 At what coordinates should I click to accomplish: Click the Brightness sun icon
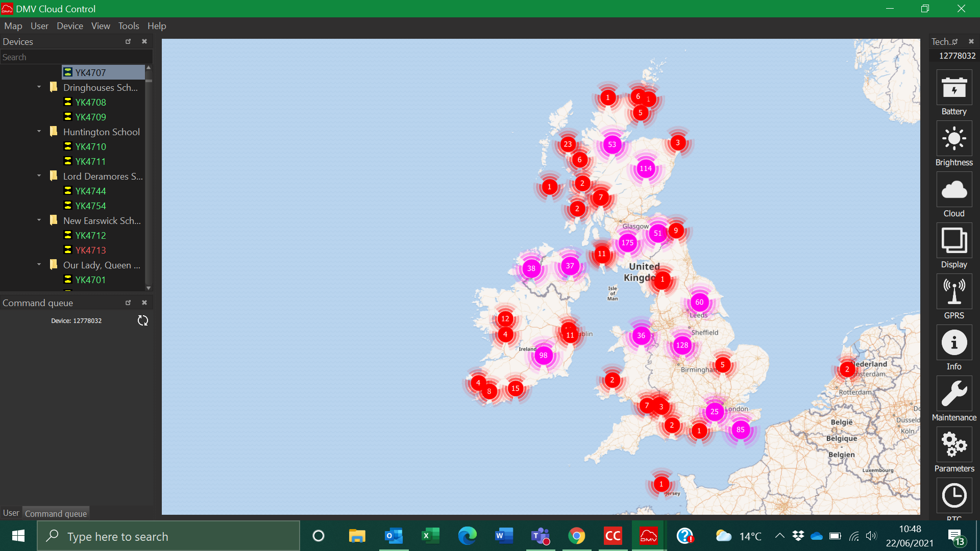pyautogui.click(x=953, y=139)
